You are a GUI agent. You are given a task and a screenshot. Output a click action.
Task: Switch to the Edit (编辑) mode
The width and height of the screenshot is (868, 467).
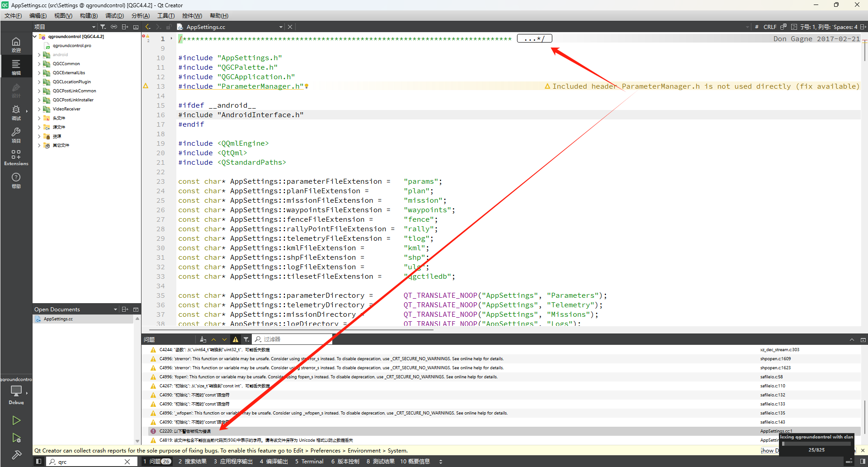pyautogui.click(x=16, y=67)
